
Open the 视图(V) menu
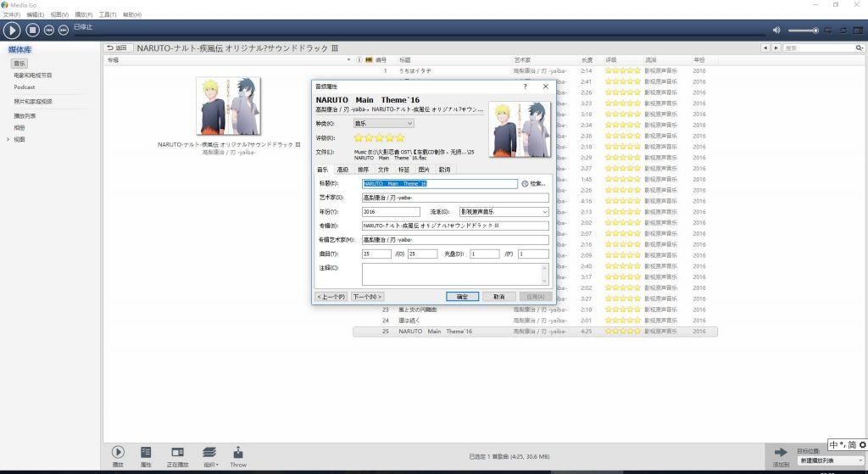[59, 14]
